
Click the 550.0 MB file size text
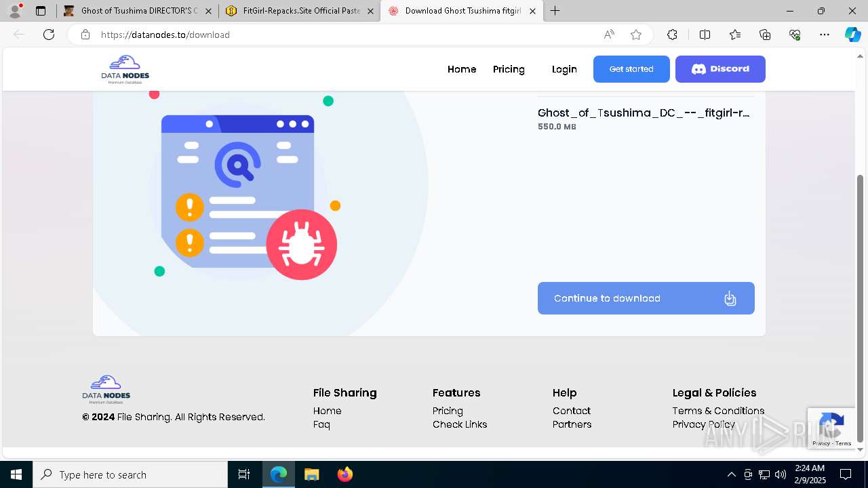pos(557,127)
